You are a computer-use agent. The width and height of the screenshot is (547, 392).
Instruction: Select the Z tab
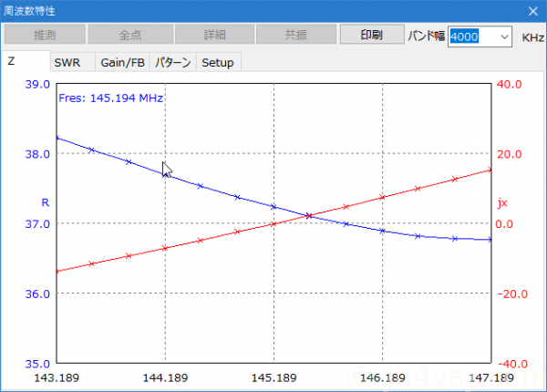[12, 61]
